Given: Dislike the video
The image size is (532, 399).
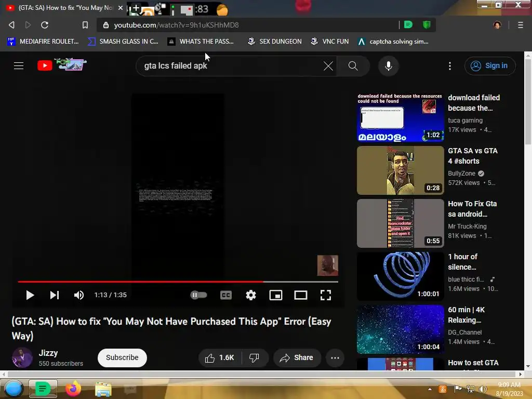Looking at the screenshot, I should [255, 357].
